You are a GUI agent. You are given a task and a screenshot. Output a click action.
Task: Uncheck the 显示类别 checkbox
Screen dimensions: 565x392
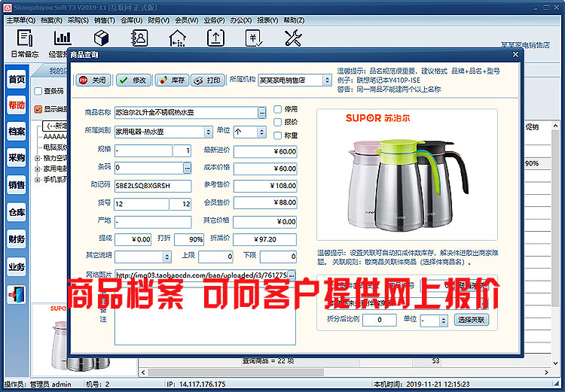[38, 109]
